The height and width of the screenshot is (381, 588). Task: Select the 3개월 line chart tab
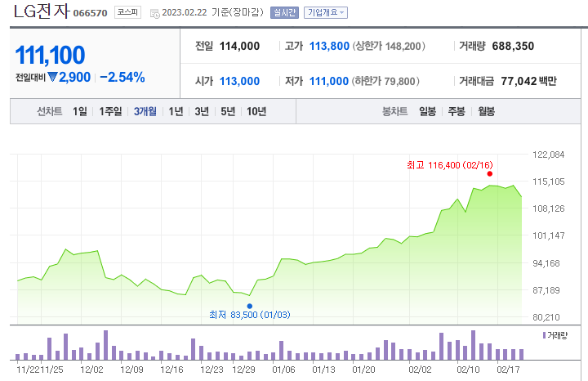(x=145, y=111)
